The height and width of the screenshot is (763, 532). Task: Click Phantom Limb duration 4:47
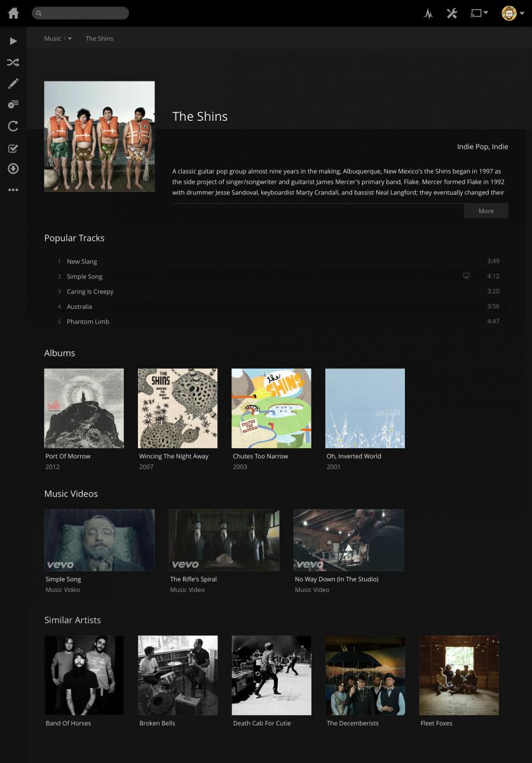493,322
